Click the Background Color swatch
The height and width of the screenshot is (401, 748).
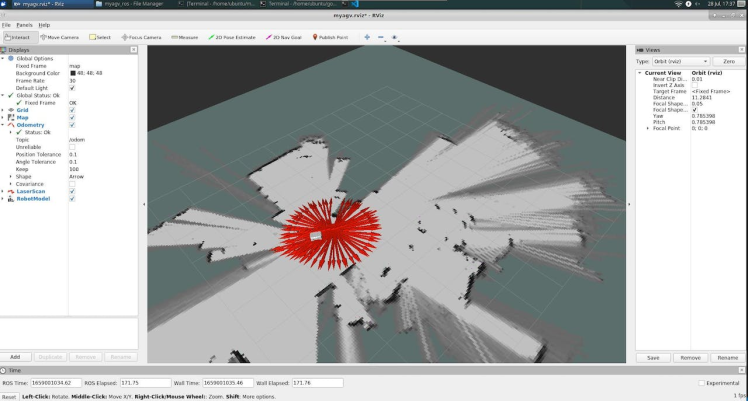pyautogui.click(x=72, y=73)
